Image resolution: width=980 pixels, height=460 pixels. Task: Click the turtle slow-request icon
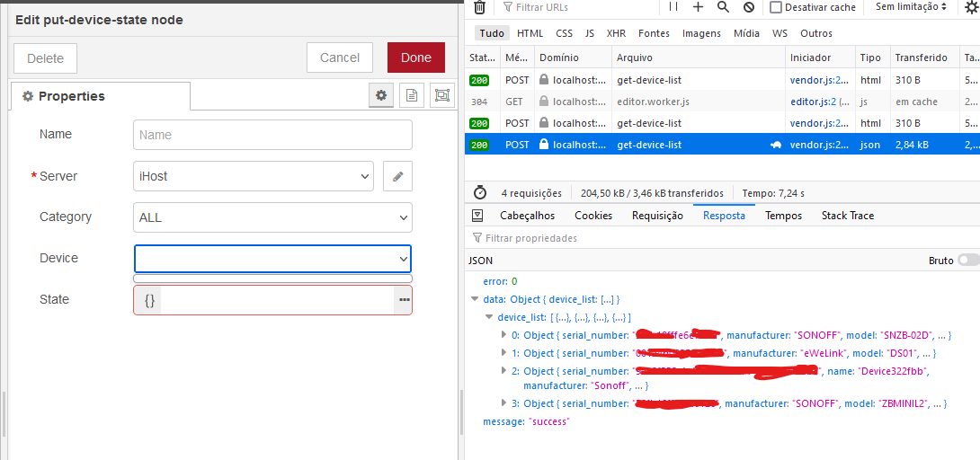point(776,145)
